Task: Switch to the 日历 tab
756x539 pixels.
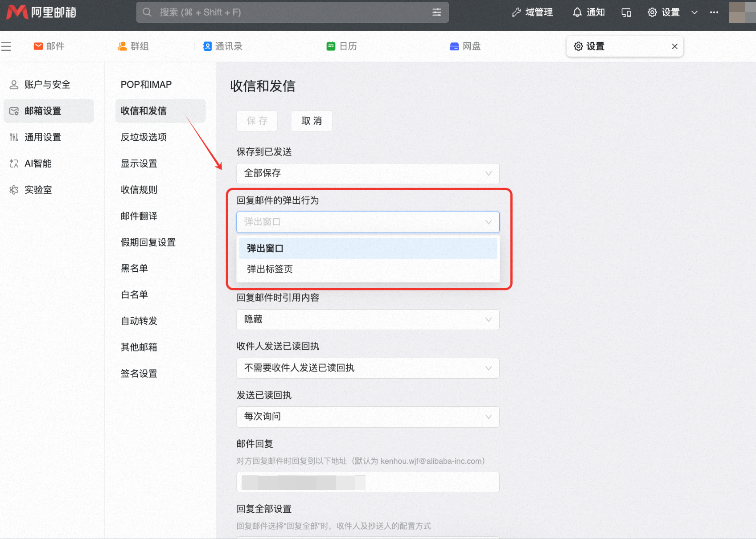Action: [341, 46]
